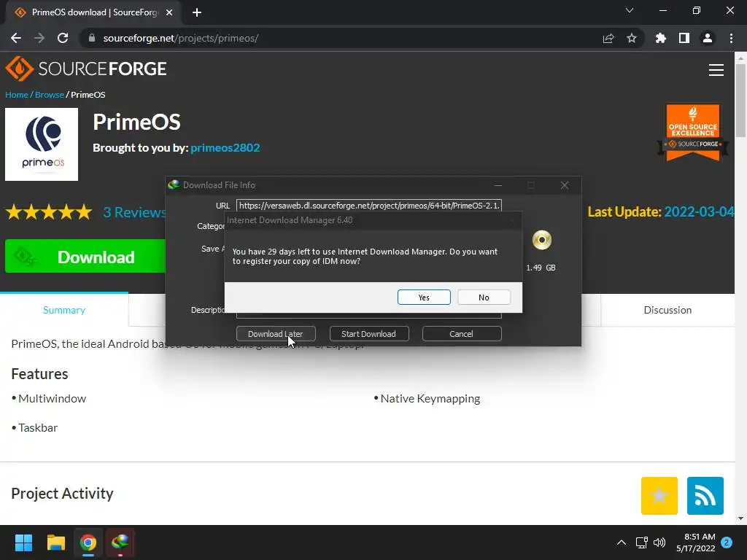Click the Chrome taskbar icon
This screenshot has width=747, height=560.
click(x=88, y=542)
